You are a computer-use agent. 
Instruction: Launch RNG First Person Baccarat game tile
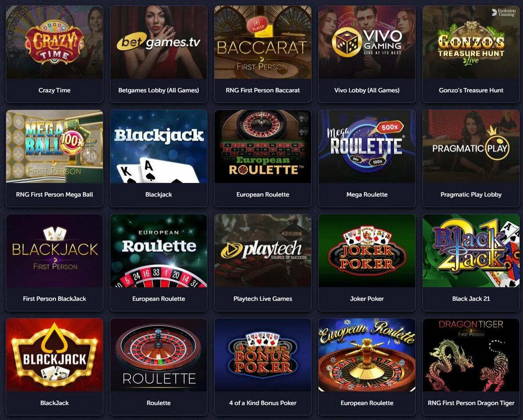(x=263, y=54)
